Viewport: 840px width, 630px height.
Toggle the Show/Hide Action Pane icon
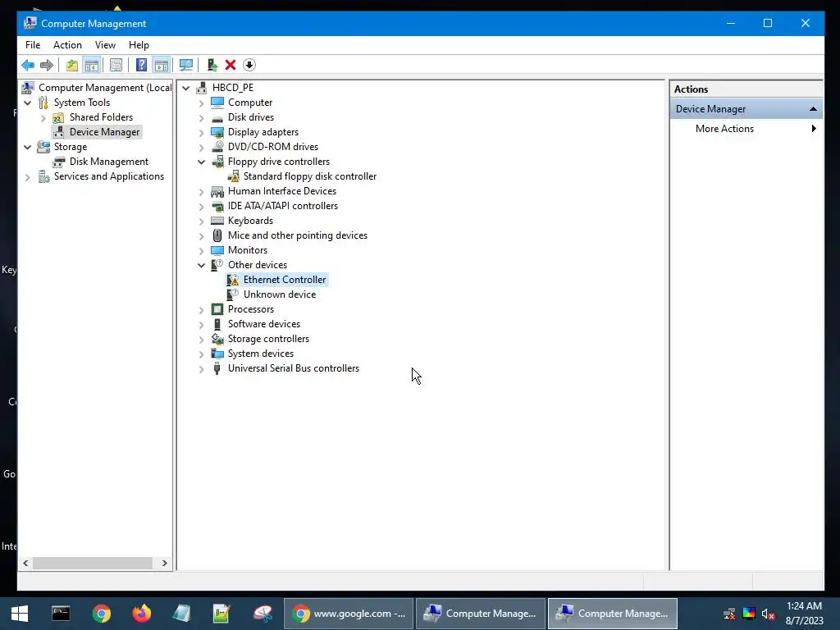[x=162, y=66]
